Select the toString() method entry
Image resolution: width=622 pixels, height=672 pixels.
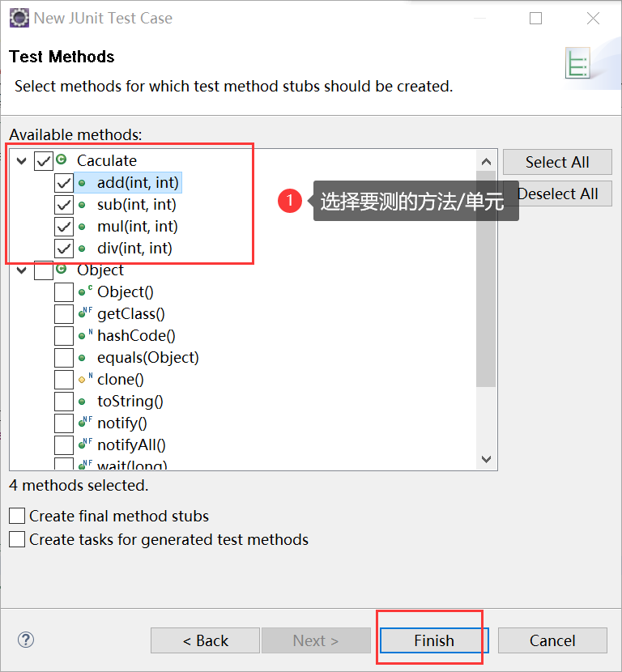(130, 401)
